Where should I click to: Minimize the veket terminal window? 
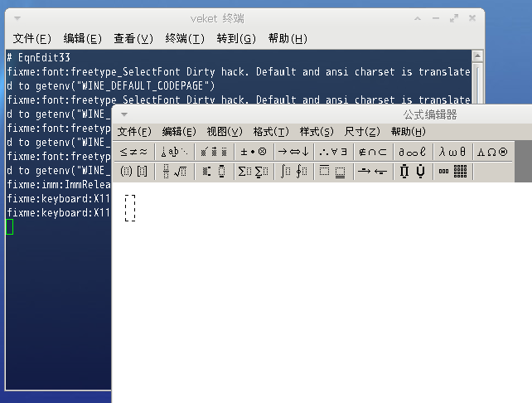[x=436, y=18]
